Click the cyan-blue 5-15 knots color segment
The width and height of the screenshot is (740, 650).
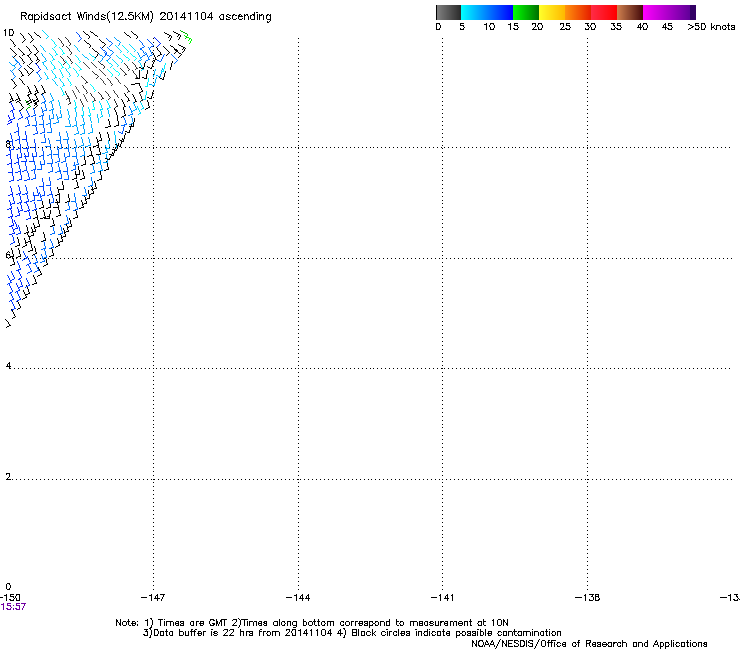coord(487,12)
